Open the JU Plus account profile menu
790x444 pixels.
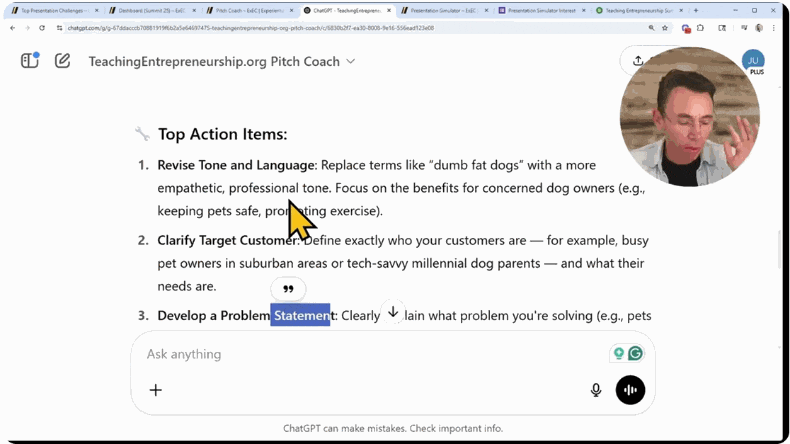coord(753,62)
